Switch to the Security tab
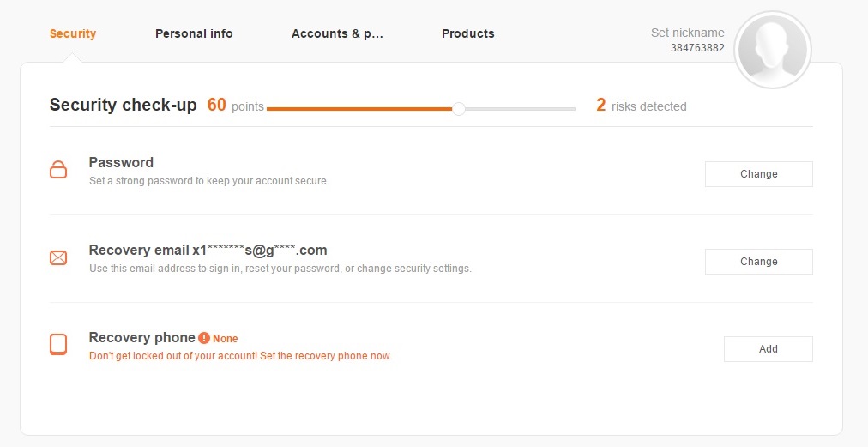868x447 pixels. [x=73, y=33]
